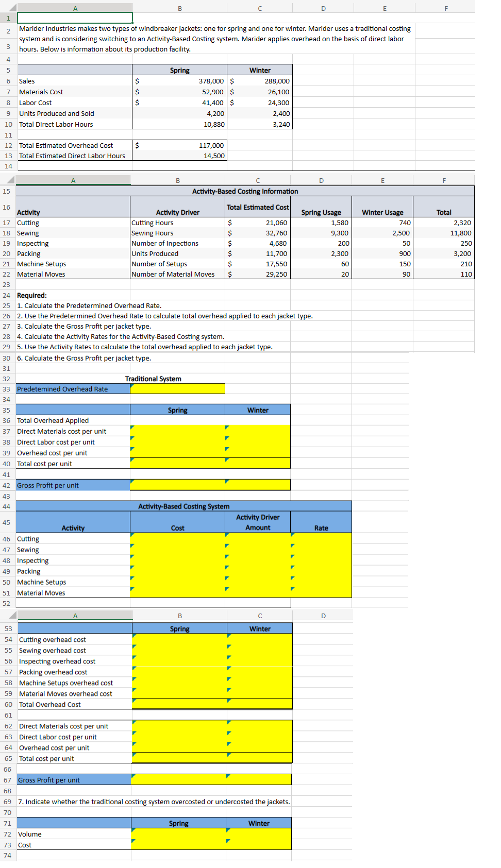
Task: Select the Spring yellow cell in the Volume row
Action: (178, 834)
